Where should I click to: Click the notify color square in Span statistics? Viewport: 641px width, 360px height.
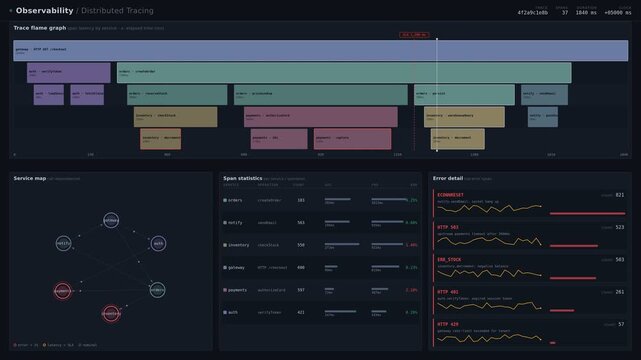225,223
